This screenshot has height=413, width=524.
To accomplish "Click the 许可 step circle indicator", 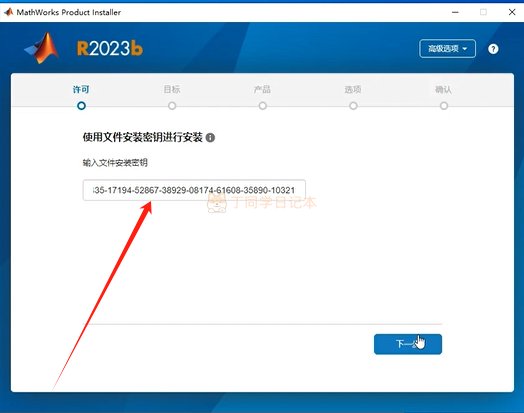I will click(x=81, y=106).
